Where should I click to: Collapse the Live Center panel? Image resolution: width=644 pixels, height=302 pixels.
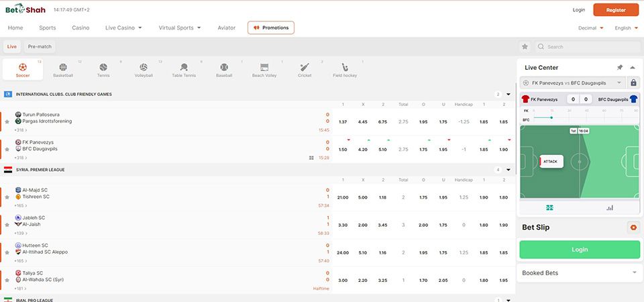point(633,67)
